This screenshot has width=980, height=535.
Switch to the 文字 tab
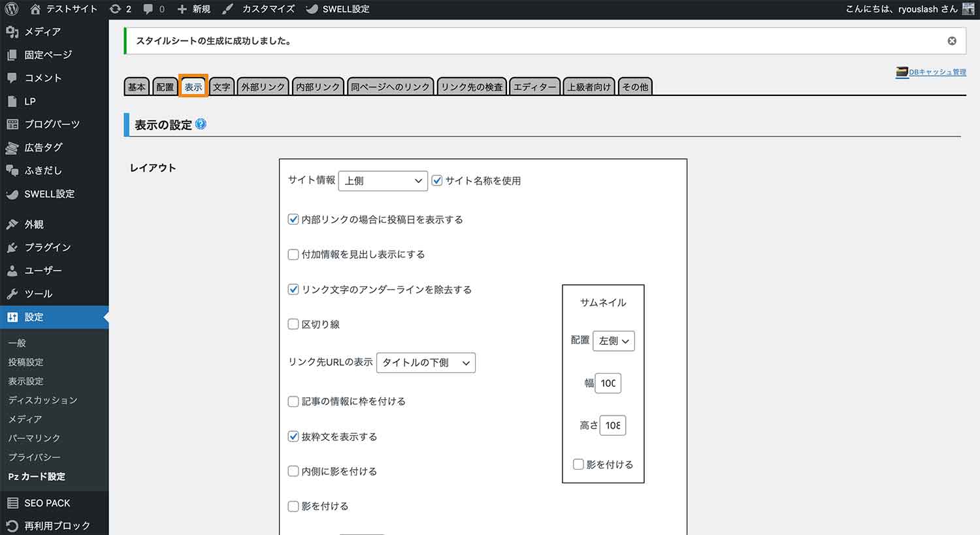(221, 86)
